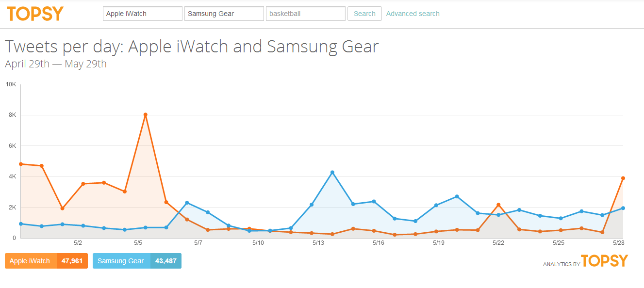The image size is (644, 288).
Task: Click the first orange data point on April 29th
Action: [20, 164]
